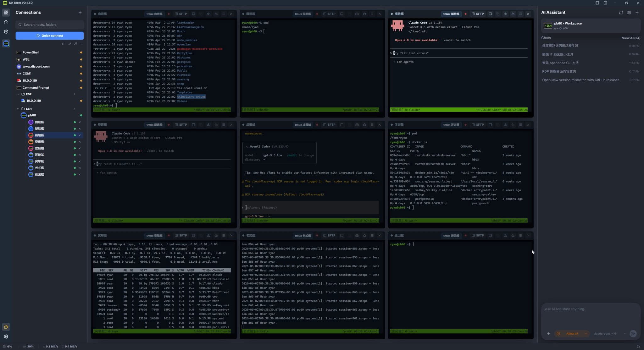
Task: Click the list view icon in Connections toolbar
Action: tap(81, 44)
